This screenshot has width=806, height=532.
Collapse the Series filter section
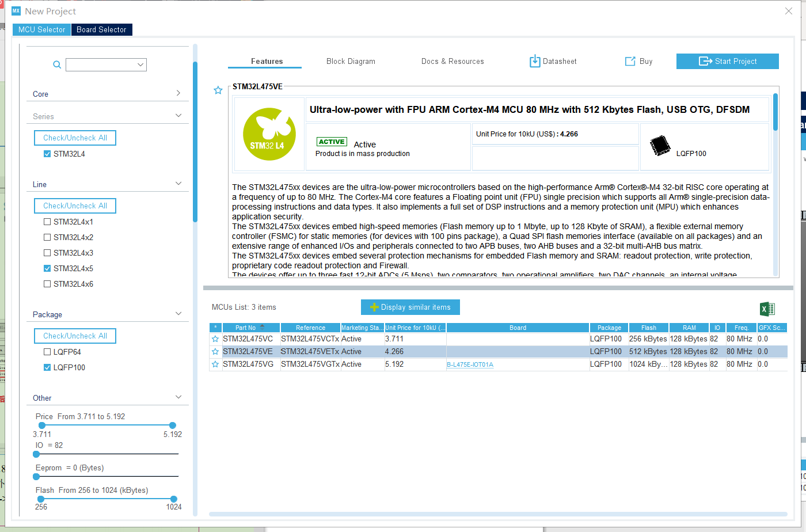[x=178, y=116]
